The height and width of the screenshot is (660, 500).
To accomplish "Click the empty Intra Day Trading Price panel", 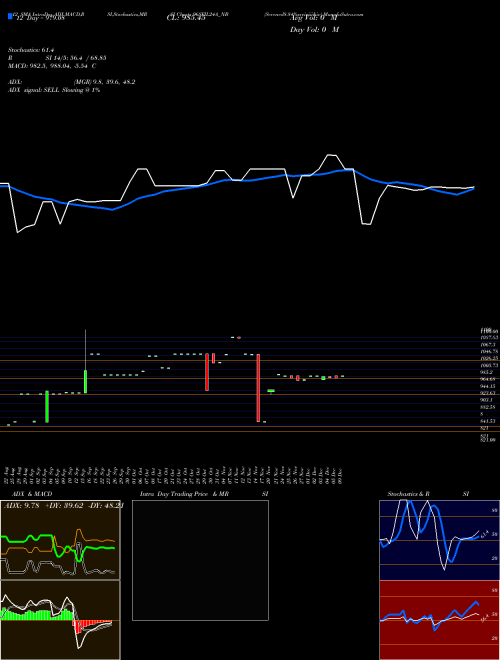I will click(200, 560).
